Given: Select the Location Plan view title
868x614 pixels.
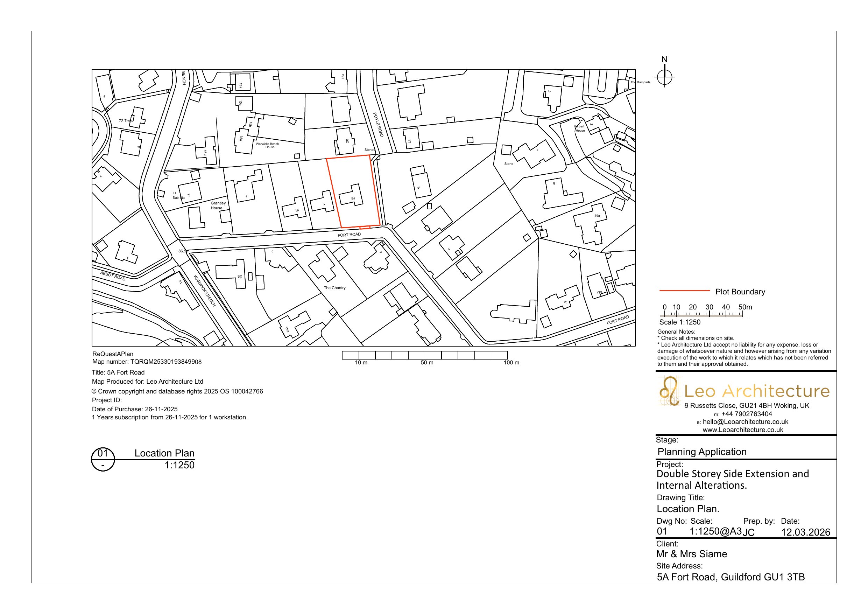Looking at the screenshot, I should [x=164, y=453].
